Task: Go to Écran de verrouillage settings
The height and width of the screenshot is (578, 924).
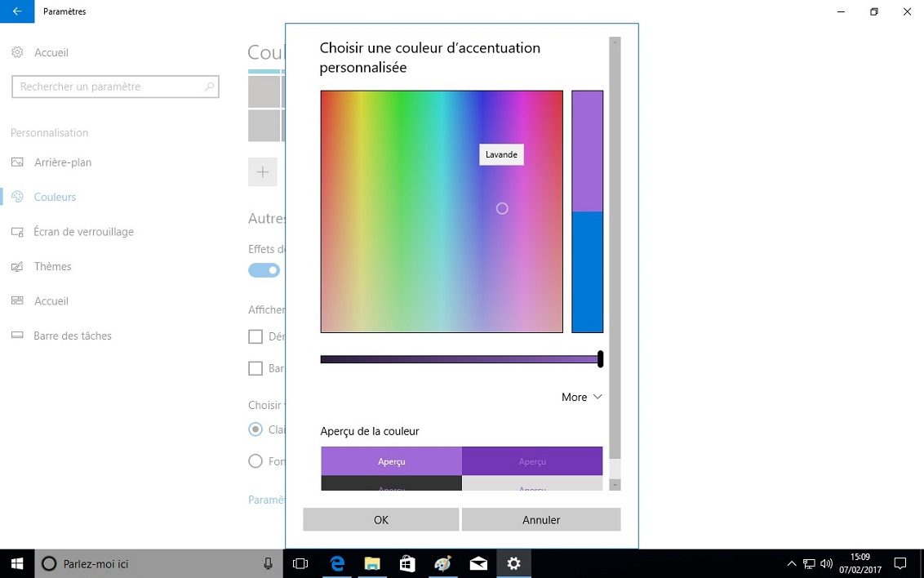Action: point(83,232)
